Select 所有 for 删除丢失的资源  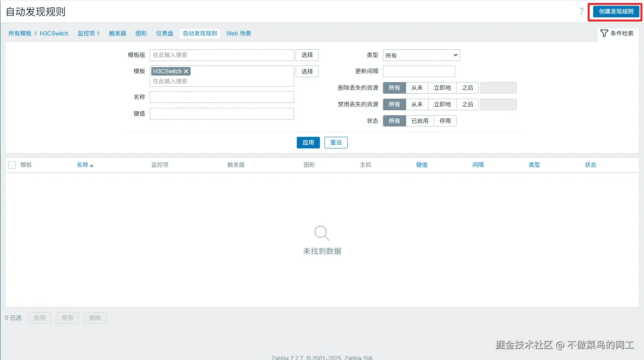[x=394, y=88]
